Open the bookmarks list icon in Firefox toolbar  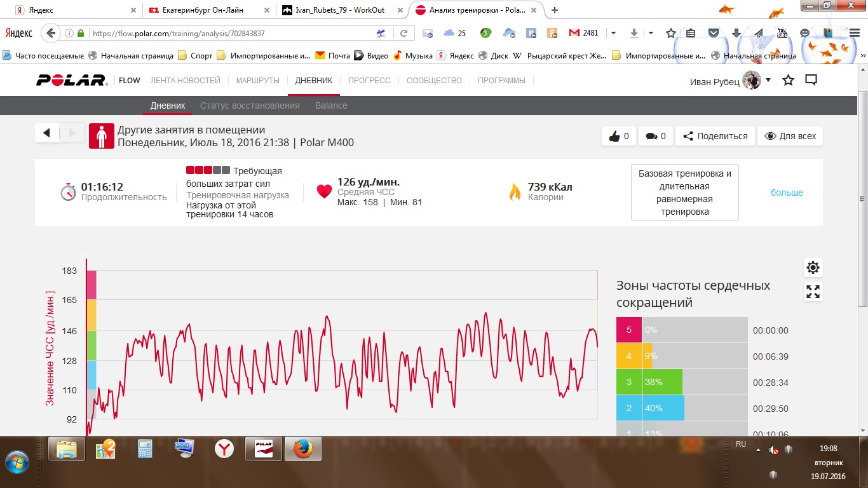[691, 33]
